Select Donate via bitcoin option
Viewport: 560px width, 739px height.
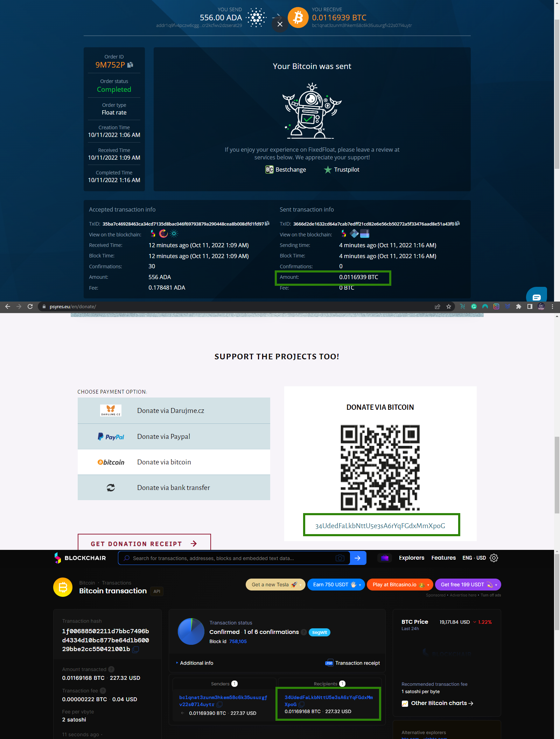[x=174, y=462]
